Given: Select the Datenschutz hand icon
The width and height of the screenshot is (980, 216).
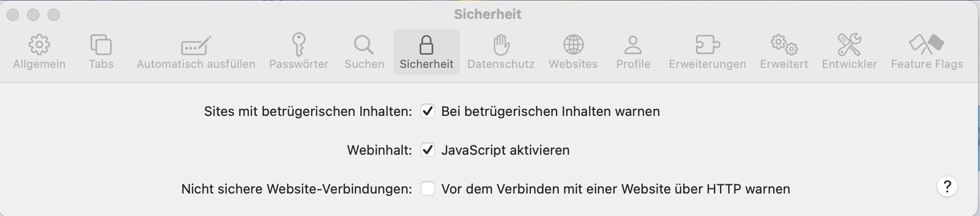Looking at the screenshot, I should point(501,45).
